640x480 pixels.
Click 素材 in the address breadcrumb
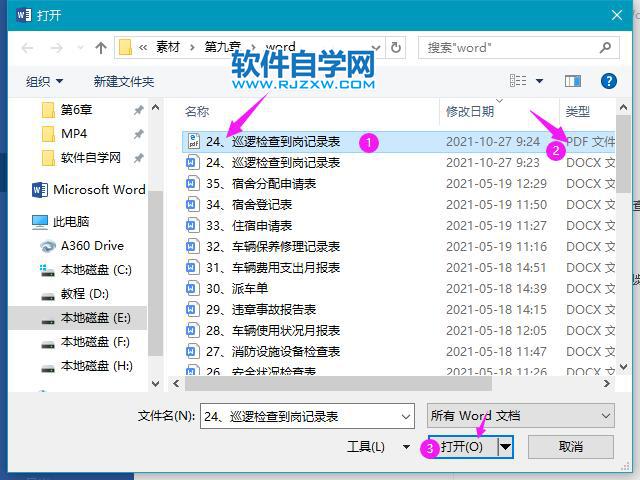click(168, 47)
